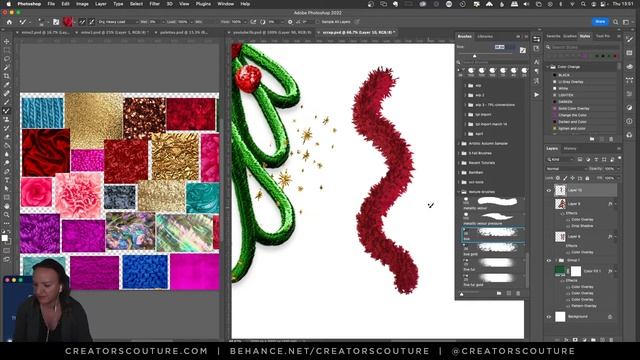Select the metallic velour brush preset

pyautogui.click(x=493, y=203)
